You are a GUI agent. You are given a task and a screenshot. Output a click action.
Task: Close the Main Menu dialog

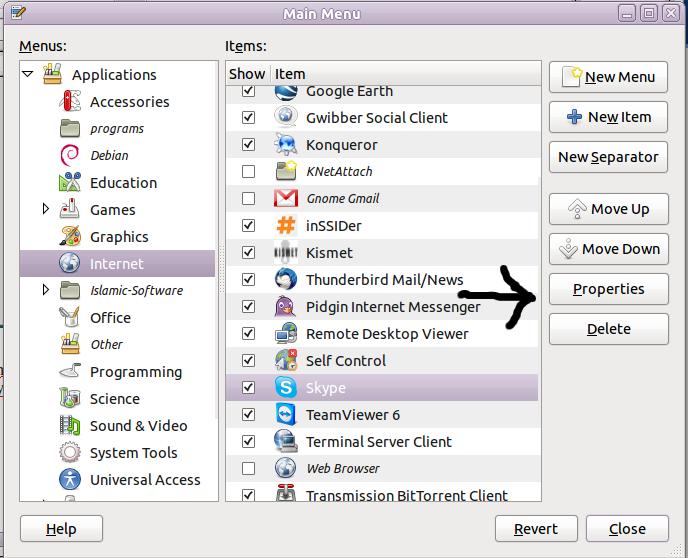(627, 529)
